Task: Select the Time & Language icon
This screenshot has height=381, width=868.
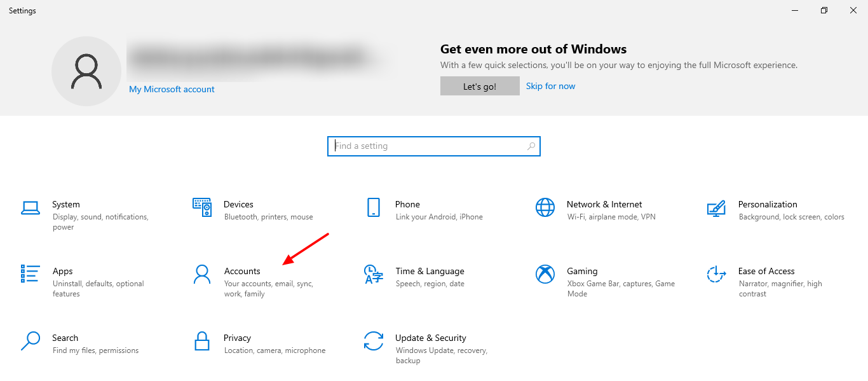Action: (374, 274)
